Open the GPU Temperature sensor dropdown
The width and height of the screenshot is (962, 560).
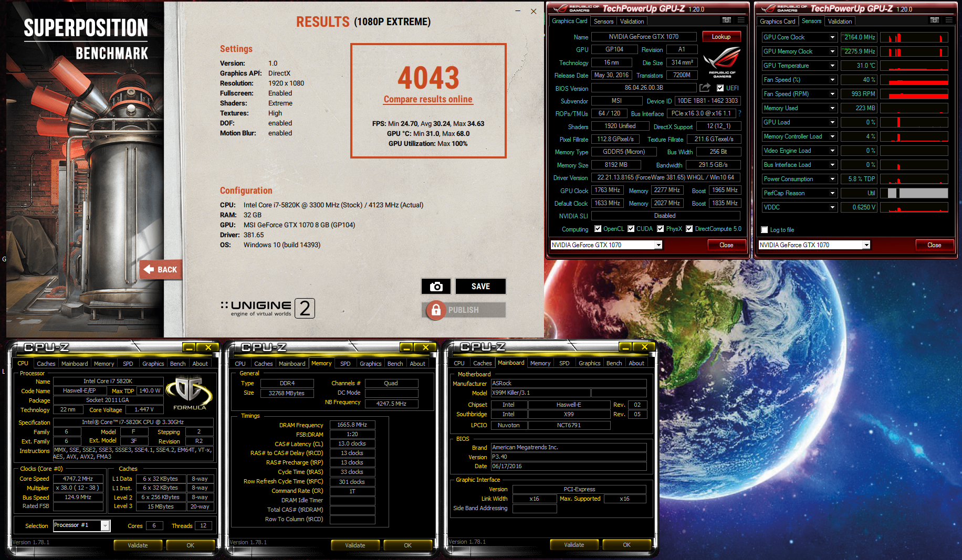[832, 66]
